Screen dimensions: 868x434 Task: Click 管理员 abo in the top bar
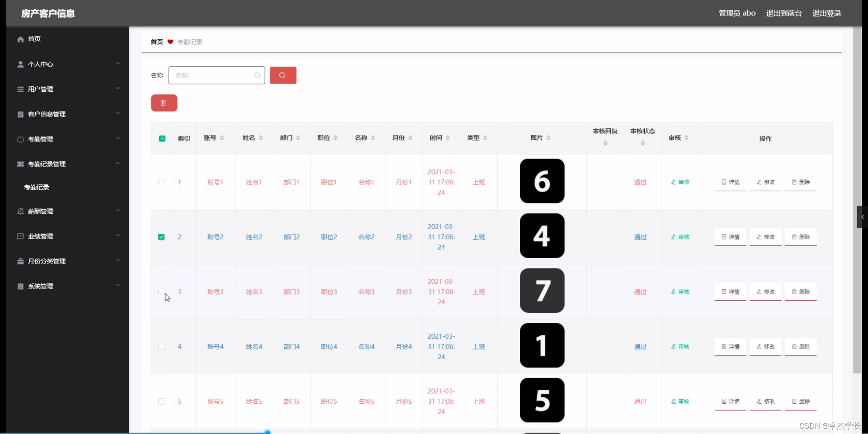click(x=737, y=13)
